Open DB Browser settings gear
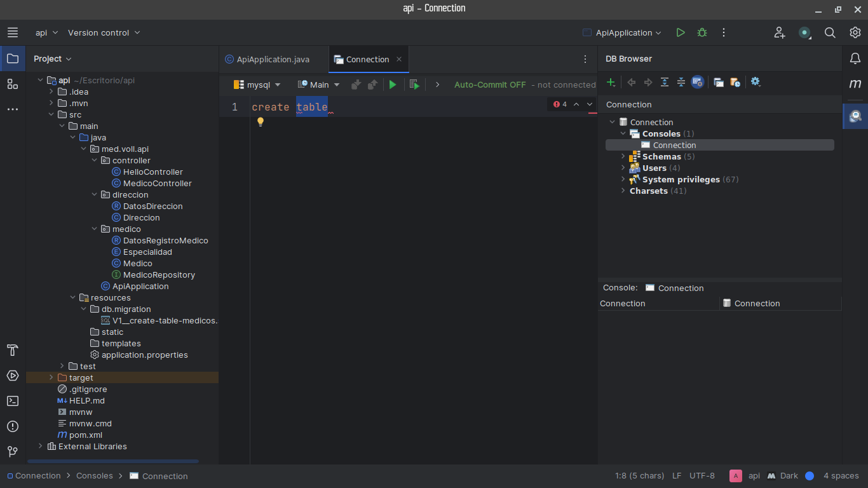Viewport: 868px width, 488px height. pos(756,82)
